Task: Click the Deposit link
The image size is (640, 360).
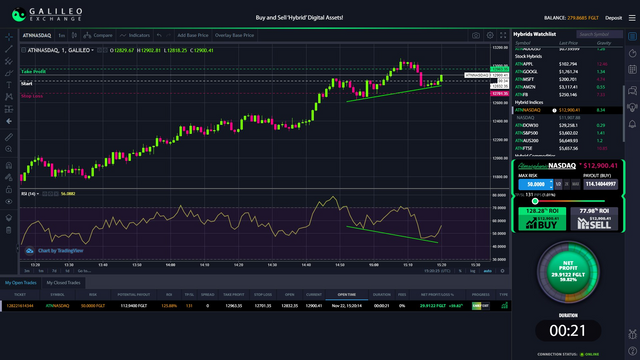Action: [613, 18]
